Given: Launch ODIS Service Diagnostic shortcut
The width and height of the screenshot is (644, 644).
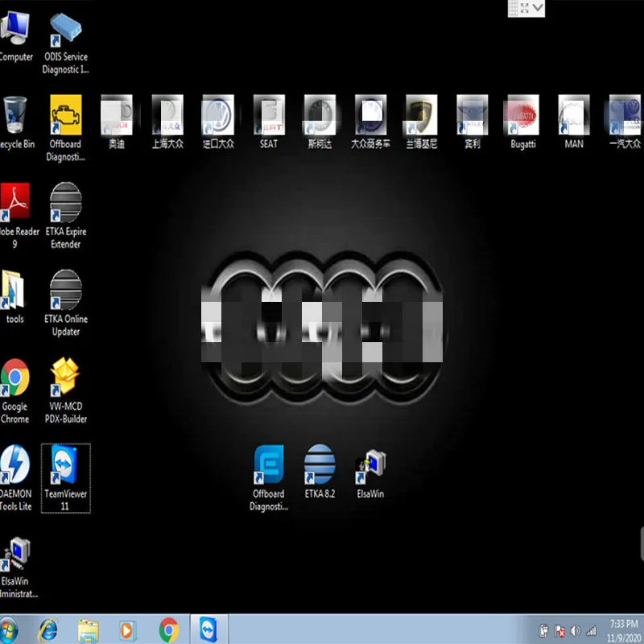Looking at the screenshot, I should pos(66,43).
